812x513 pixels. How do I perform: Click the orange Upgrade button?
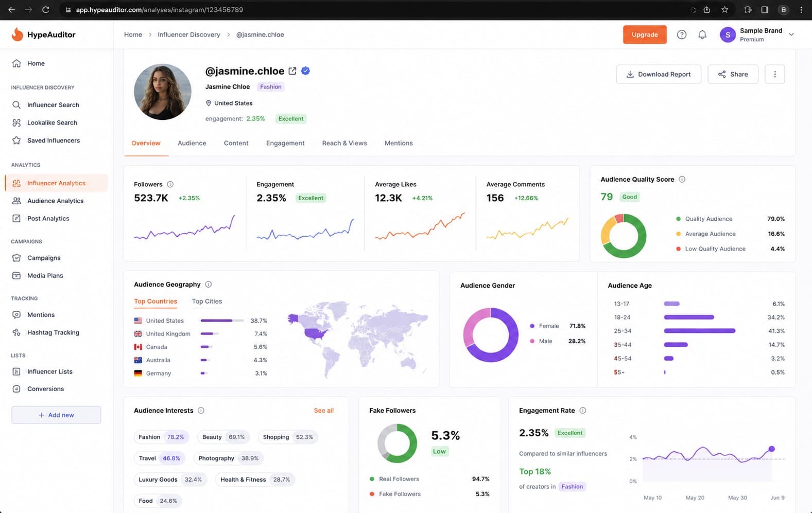[x=645, y=34]
